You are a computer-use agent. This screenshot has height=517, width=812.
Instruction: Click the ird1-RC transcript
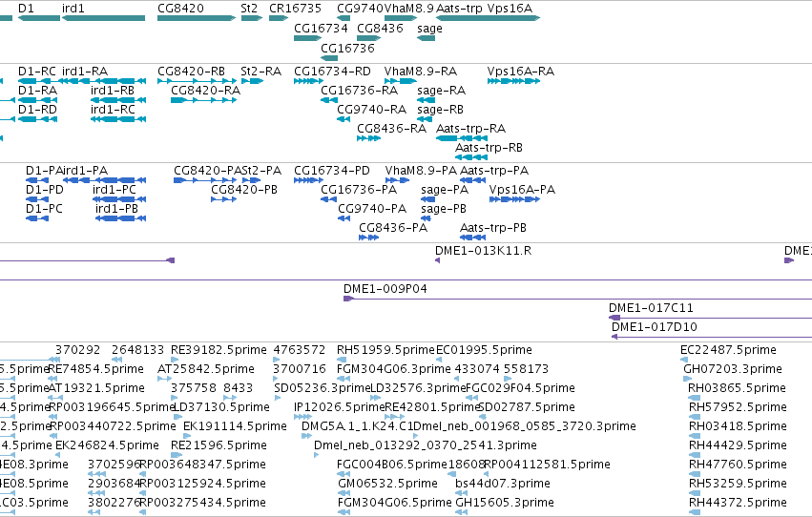tap(118, 119)
